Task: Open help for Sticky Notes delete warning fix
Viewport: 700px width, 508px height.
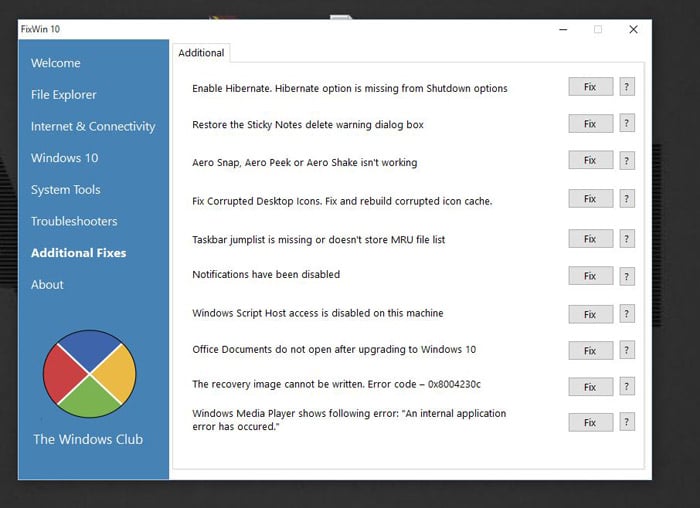Action: pyautogui.click(x=627, y=123)
